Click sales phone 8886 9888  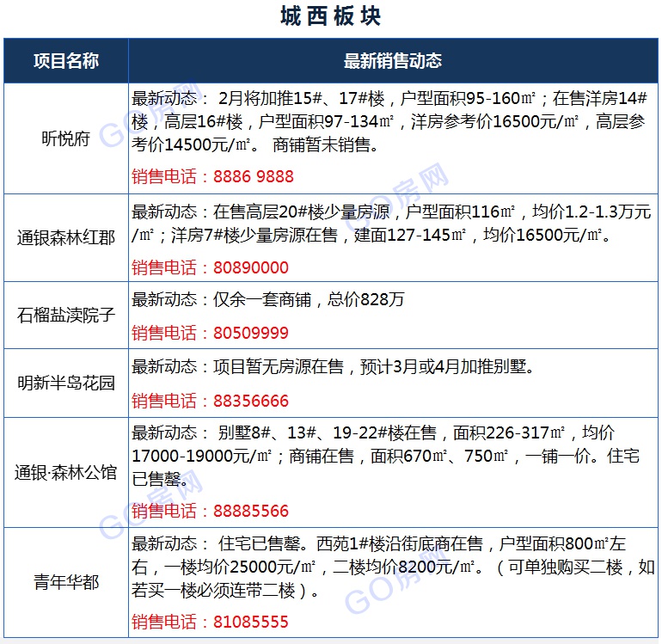[x=254, y=176]
